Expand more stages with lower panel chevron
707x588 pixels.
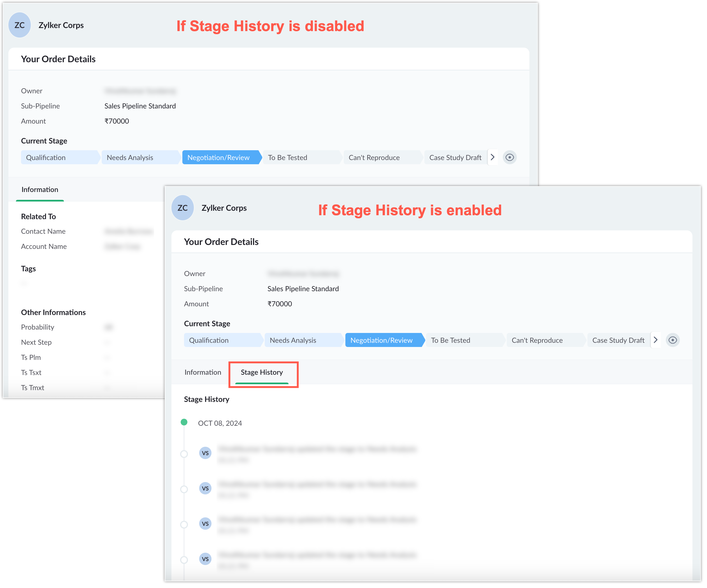coord(655,340)
